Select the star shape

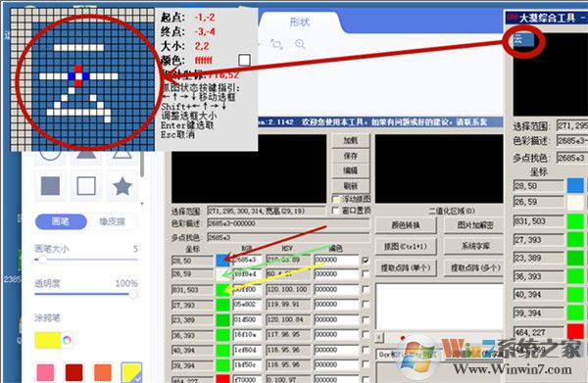[122, 186]
